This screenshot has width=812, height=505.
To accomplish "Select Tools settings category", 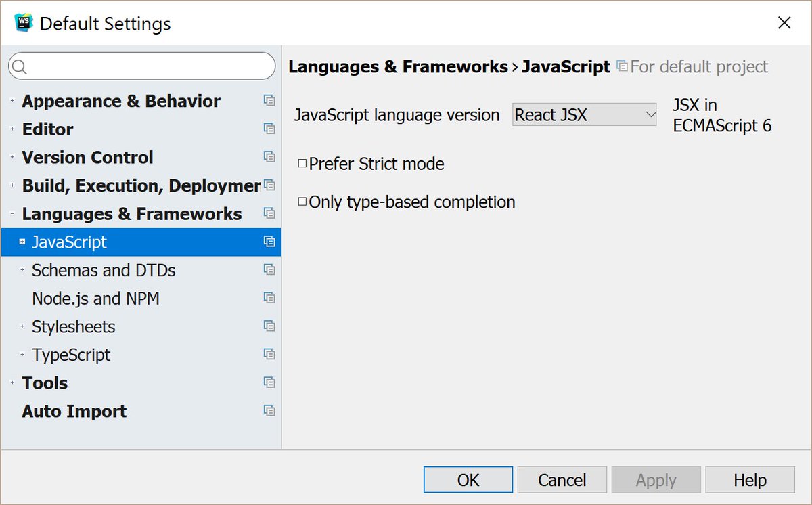I will coord(45,383).
